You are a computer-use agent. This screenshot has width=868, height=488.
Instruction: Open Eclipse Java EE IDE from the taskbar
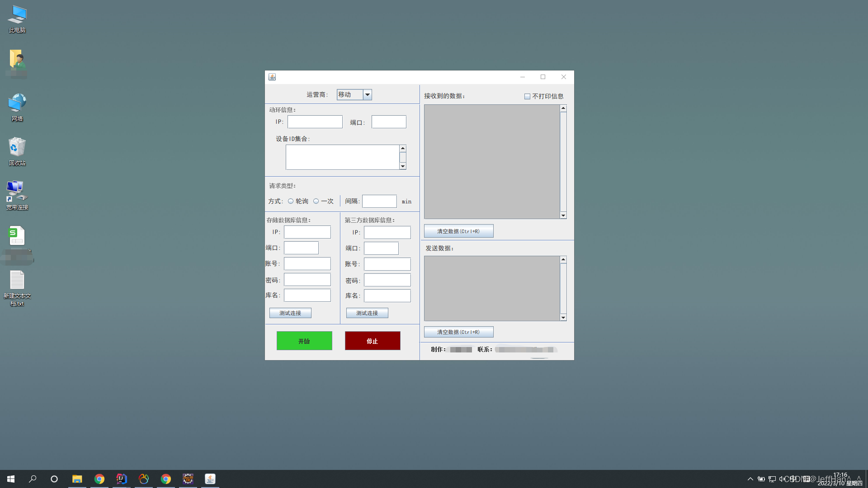[x=188, y=479]
